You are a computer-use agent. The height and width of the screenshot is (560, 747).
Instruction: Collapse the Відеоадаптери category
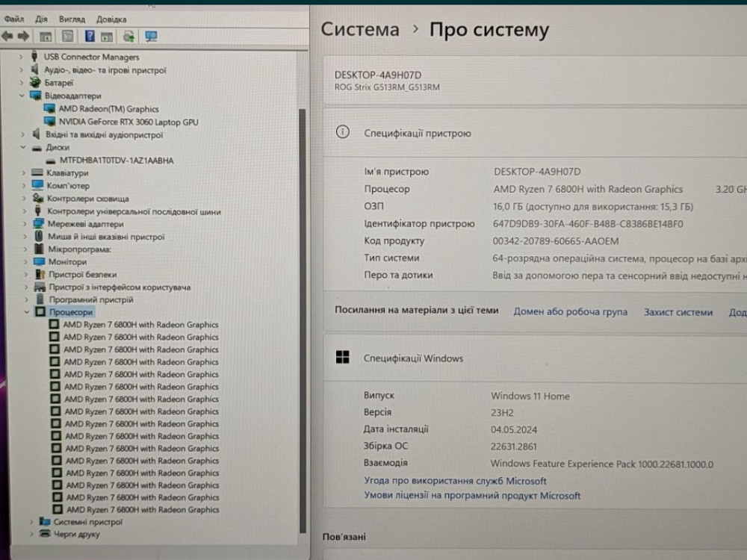point(22,96)
